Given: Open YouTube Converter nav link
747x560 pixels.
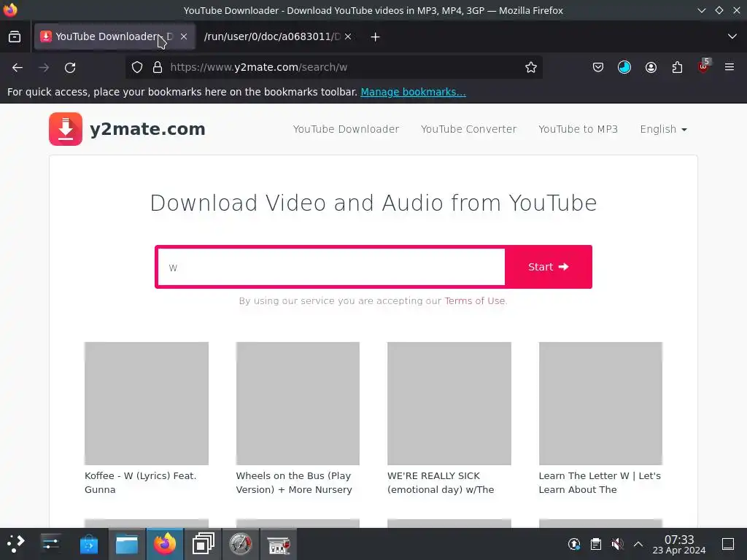Looking at the screenshot, I should pyautogui.click(x=469, y=129).
